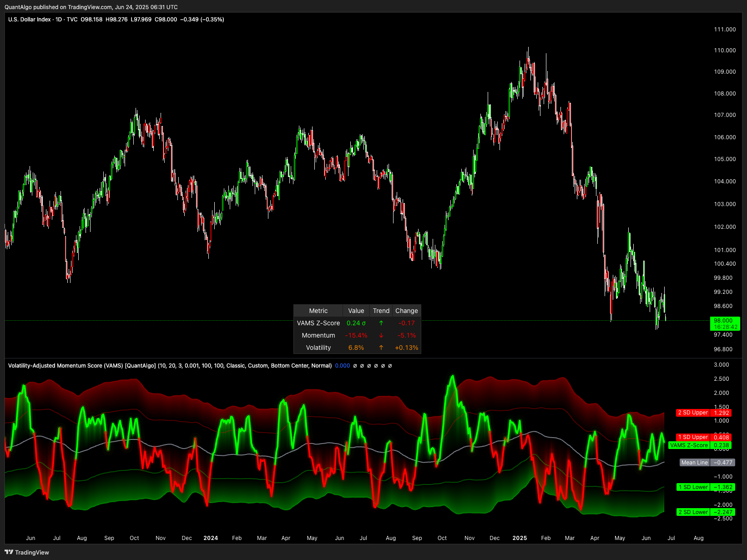Click the red 1 SD Upper label
This screenshot has height=560, width=747.
pos(693,437)
